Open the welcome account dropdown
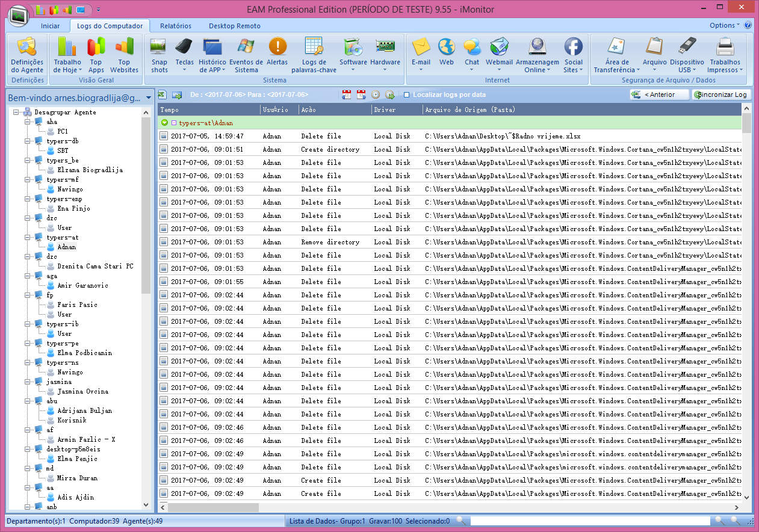This screenshot has height=532, width=759. (x=149, y=97)
